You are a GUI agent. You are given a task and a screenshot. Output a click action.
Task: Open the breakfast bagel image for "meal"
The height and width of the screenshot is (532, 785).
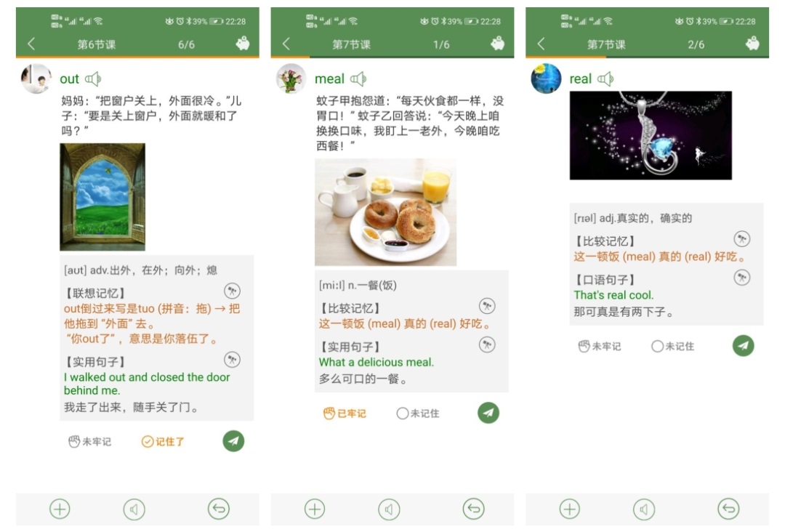(x=385, y=212)
